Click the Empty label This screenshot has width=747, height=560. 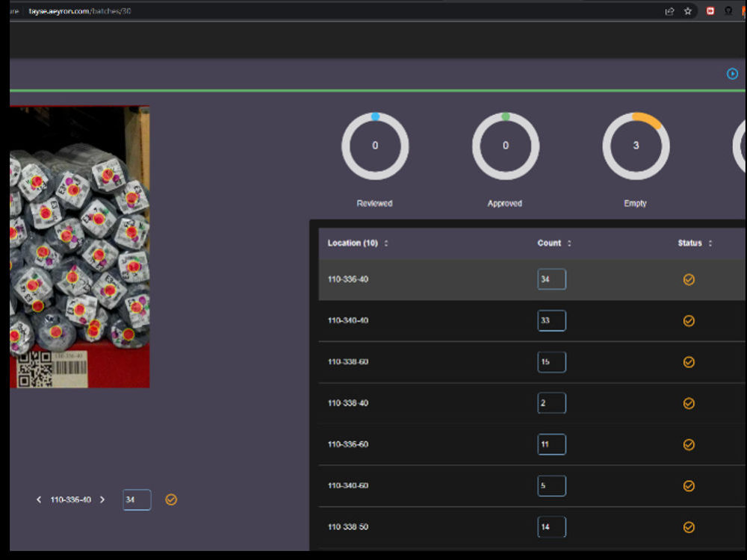[x=635, y=203]
